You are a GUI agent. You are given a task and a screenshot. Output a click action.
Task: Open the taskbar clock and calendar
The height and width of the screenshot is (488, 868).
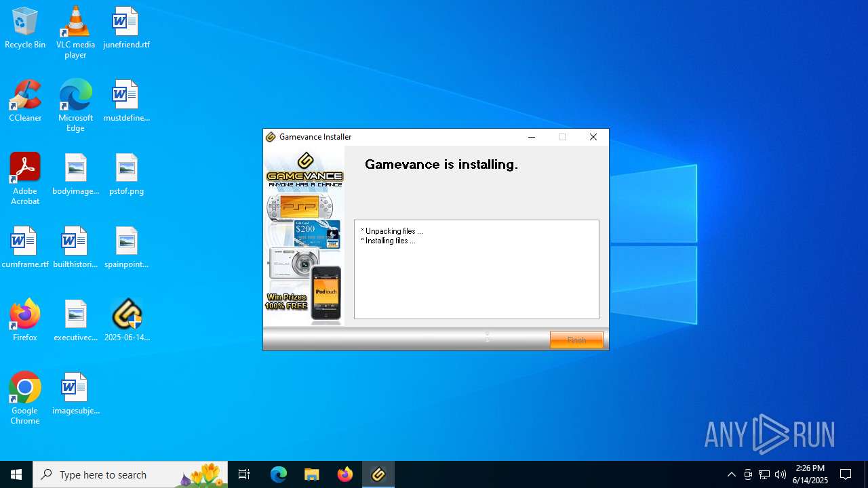click(810, 474)
